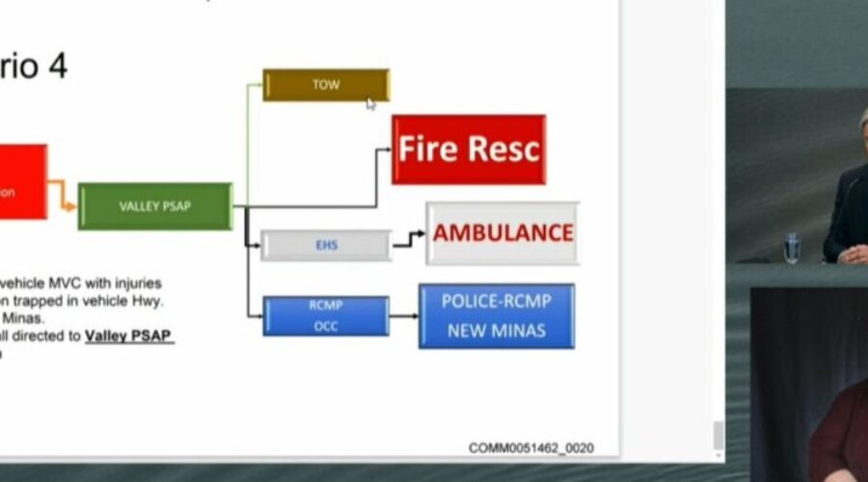Select the upper speaker video feed

point(797,175)
